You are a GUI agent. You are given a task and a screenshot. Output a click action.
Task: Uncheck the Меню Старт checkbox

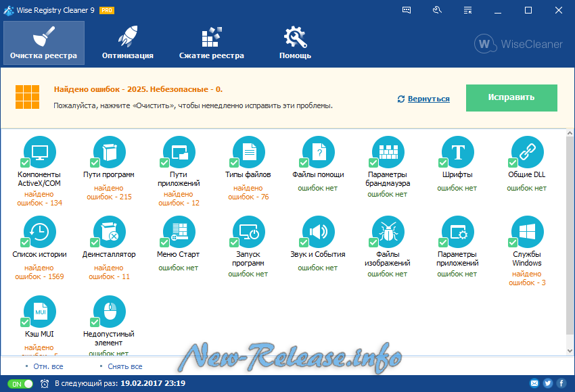click(x=164, y=243)
